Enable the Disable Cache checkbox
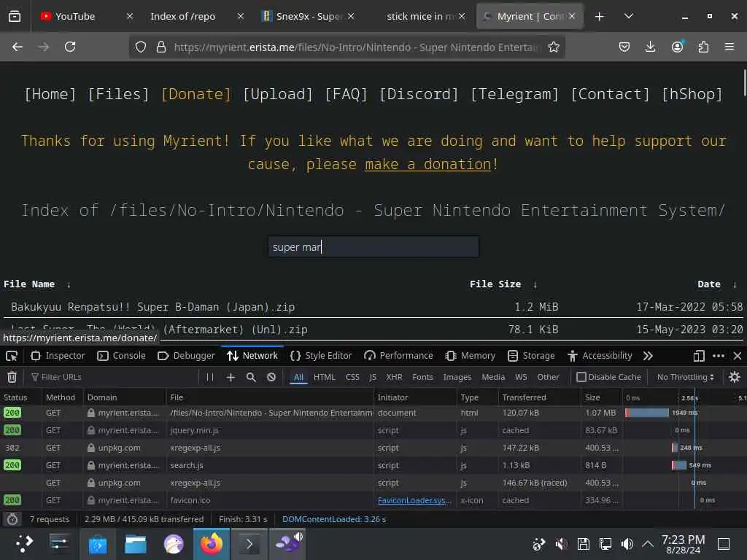747x560 pixels. click(x=581, y=377)
